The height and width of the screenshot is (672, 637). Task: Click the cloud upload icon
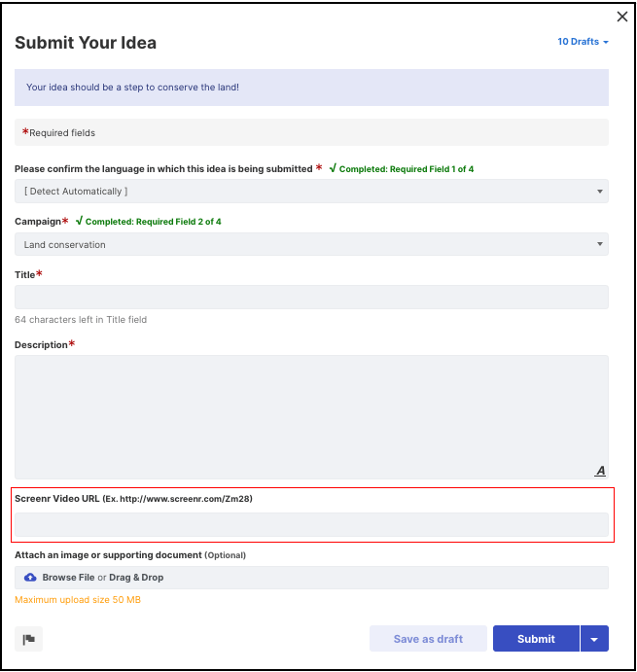pyautogui.click(x=30, y=578)
